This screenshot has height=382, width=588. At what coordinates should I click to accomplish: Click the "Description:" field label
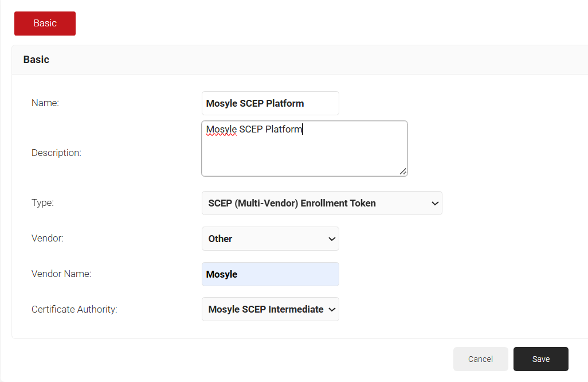click(x=56, y=153)
